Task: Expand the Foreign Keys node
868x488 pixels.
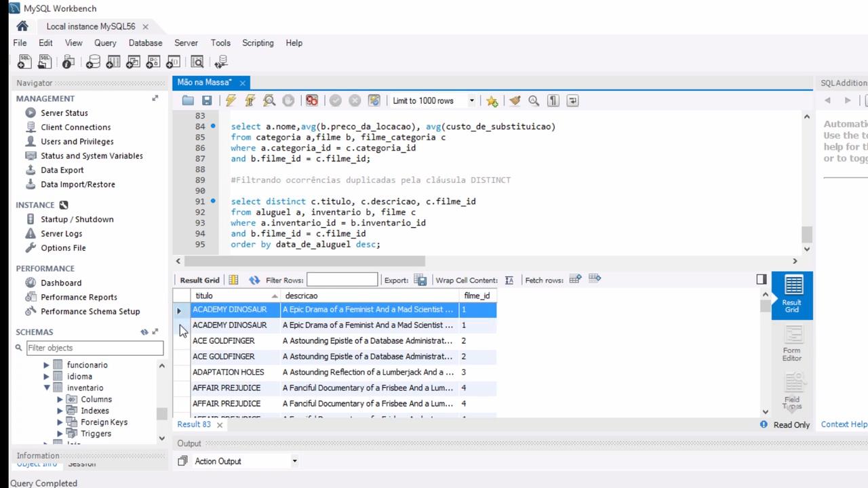Action: (x=60, y=422)
